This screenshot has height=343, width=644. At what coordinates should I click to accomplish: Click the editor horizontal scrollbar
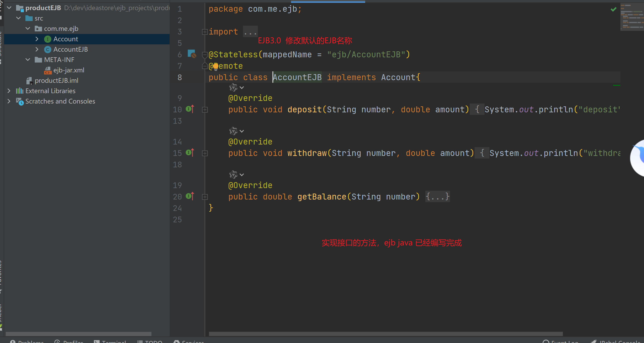click(386, 334)
